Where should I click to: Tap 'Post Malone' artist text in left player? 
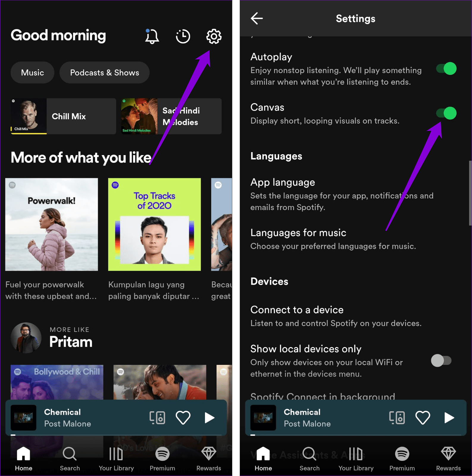tap(67, 423)
